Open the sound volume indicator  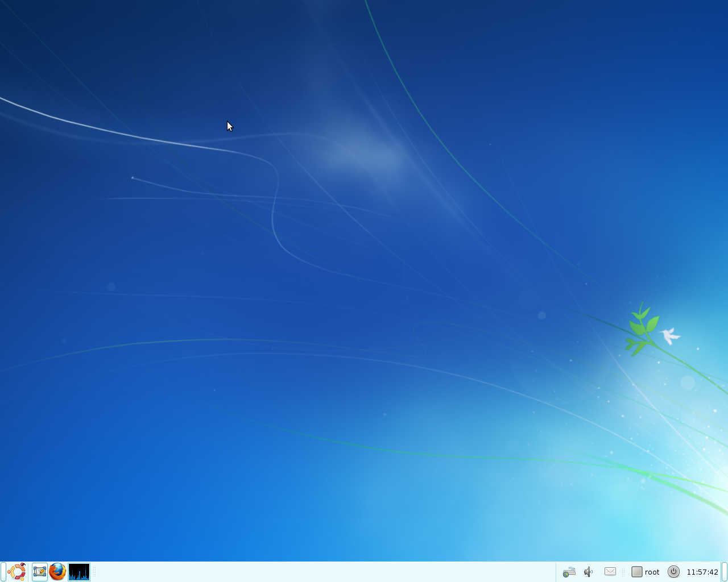click(589, 572)
